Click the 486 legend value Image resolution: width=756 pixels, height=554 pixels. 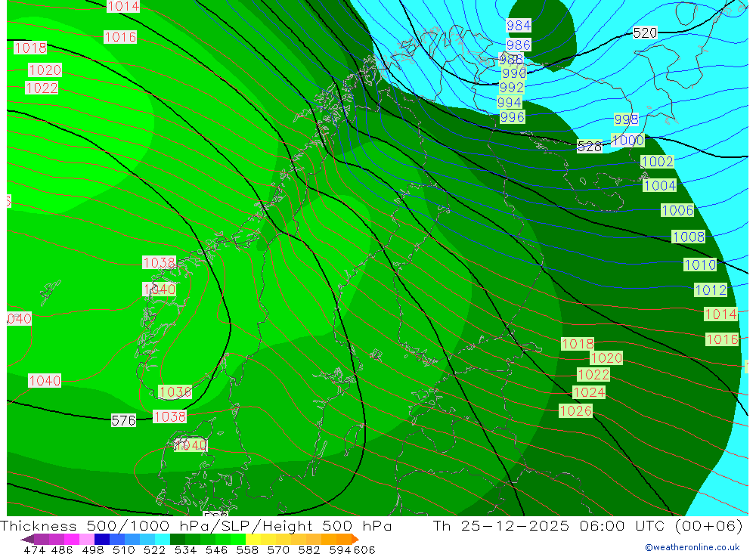point(62,549)
